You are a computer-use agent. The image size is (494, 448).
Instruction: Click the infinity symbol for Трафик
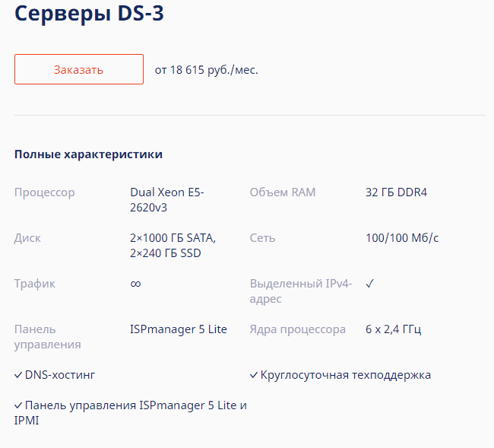pyautogui.click(x=135, y=284)
